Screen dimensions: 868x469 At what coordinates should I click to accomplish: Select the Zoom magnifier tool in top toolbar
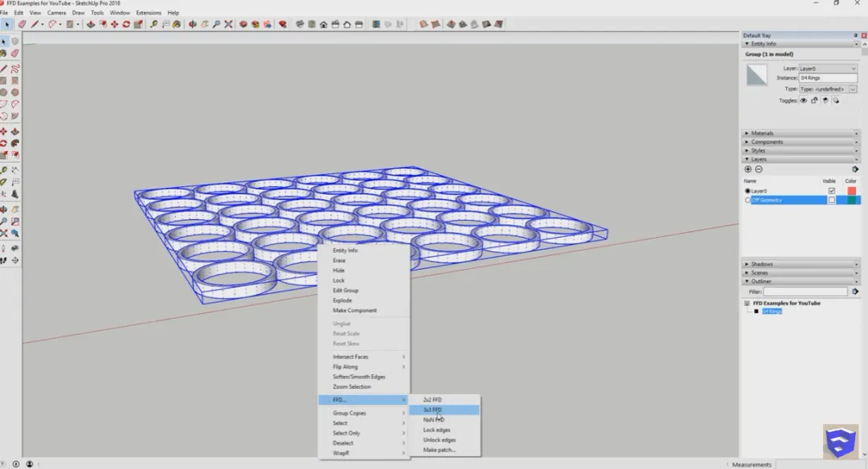click(x=216, y=24)
